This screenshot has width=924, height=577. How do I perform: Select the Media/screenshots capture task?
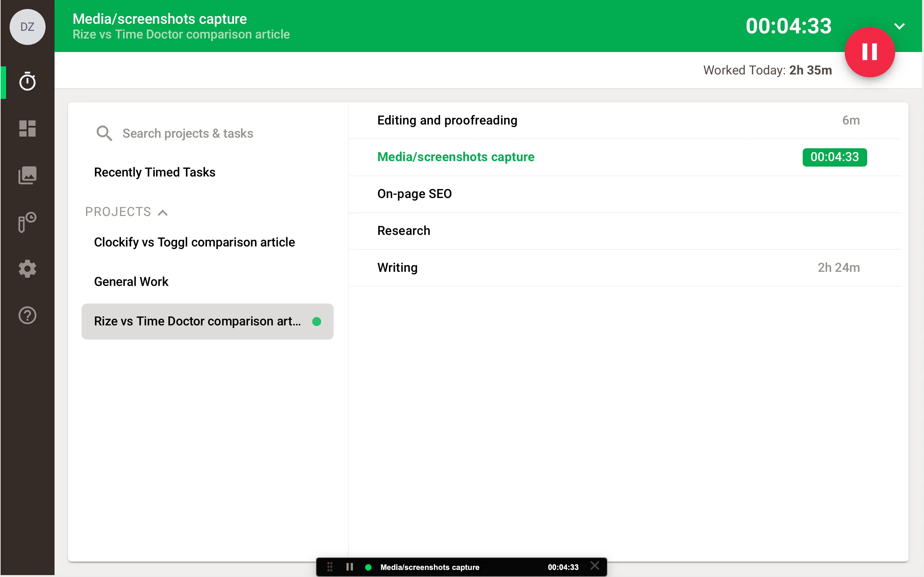click(x=625, y=157)
